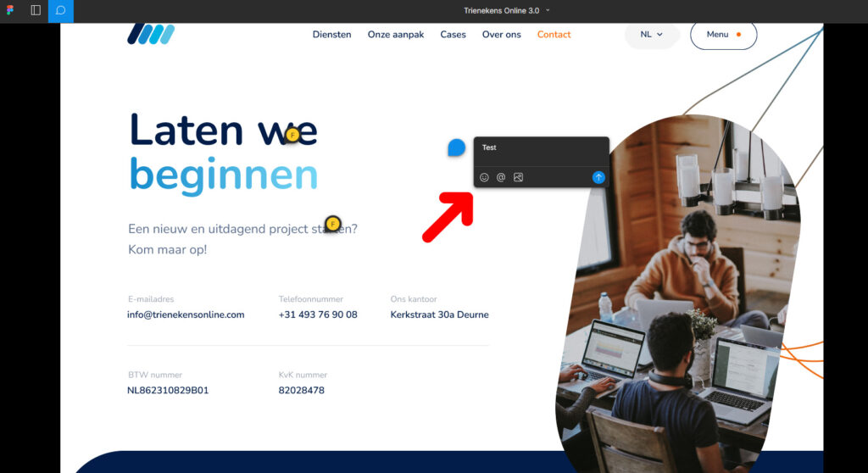Select the blue comment pin marker
This screenshot has width=868, height=473.
click(456, 147)
